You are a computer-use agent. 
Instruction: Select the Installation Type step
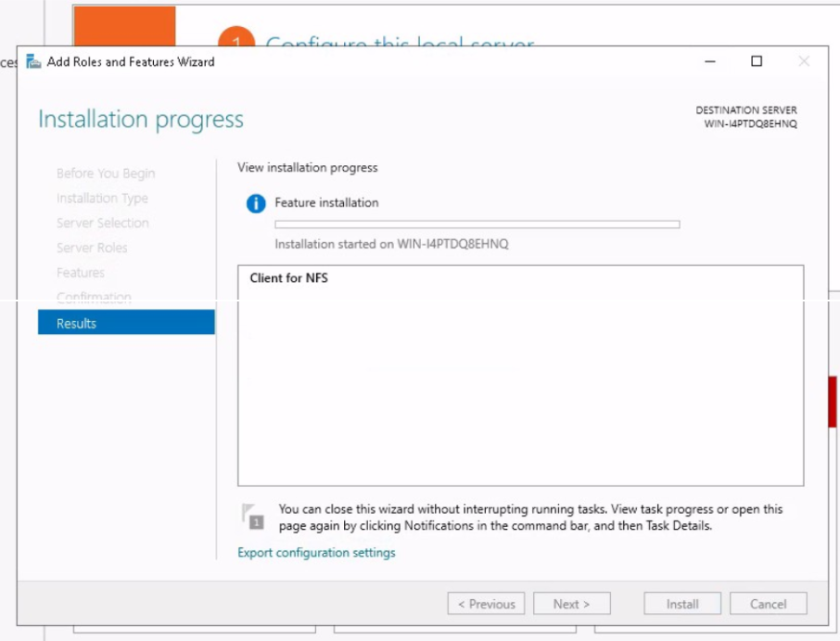[102, 199]
